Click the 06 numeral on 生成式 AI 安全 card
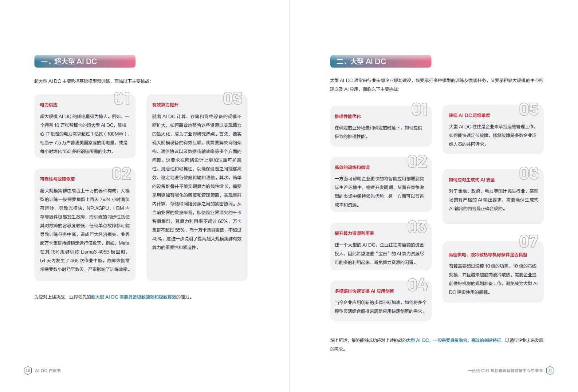Image resolution: width=578 pixels, height=392 pixels. pyautogui.click(x=529, y=174)
